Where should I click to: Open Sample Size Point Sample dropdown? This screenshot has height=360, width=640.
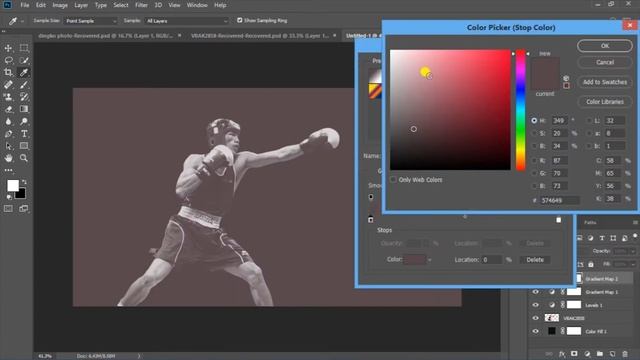pos(91,21)
